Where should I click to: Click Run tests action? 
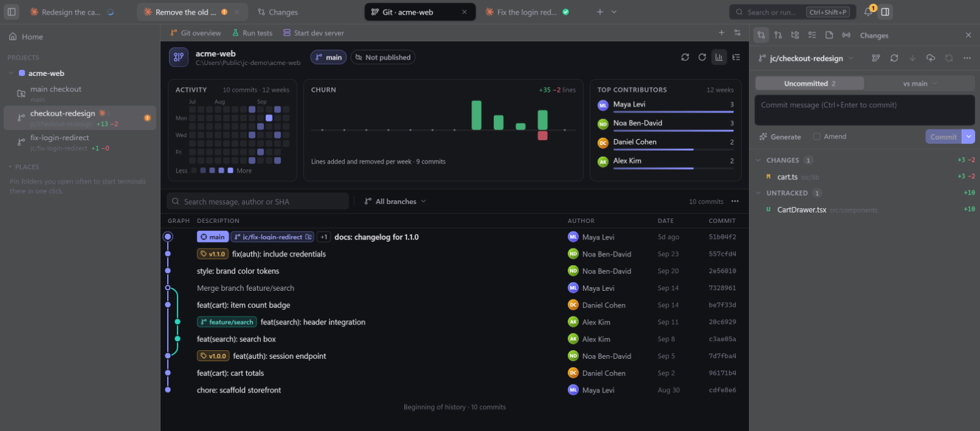[252, 33]
